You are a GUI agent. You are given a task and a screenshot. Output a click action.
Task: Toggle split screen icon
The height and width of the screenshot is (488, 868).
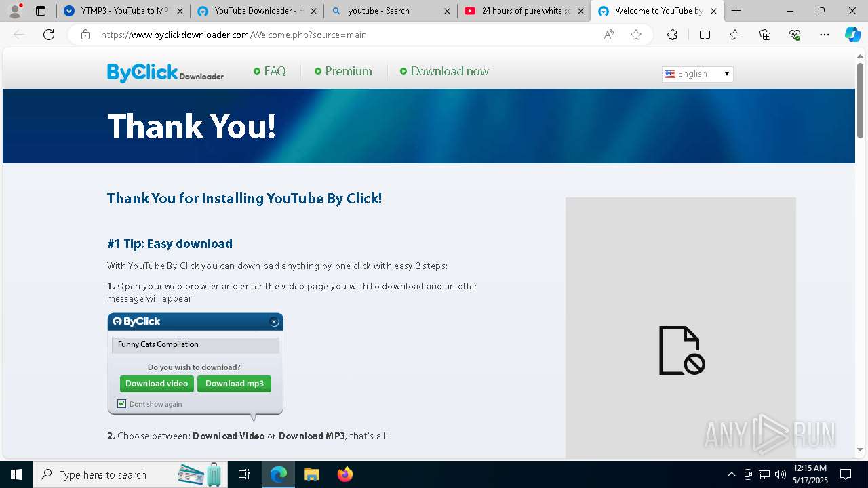pyautogui.click(x=705, y=35)
